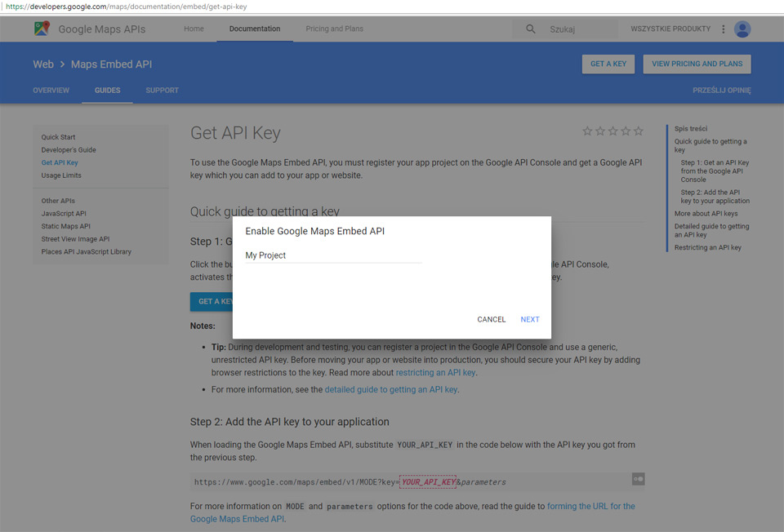Open the Documentation tab
Viewport: 784px width, 532px height.
255,29
